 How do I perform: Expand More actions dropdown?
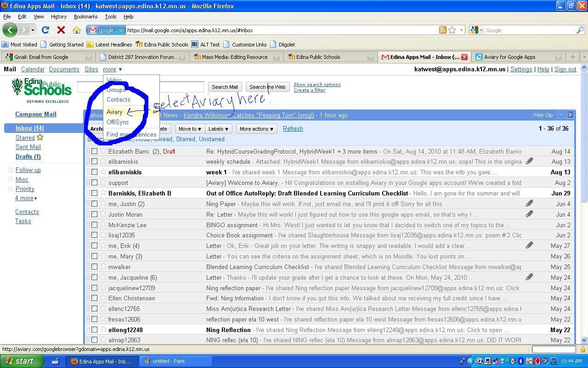pyautogui.click(x=256, y=129)
